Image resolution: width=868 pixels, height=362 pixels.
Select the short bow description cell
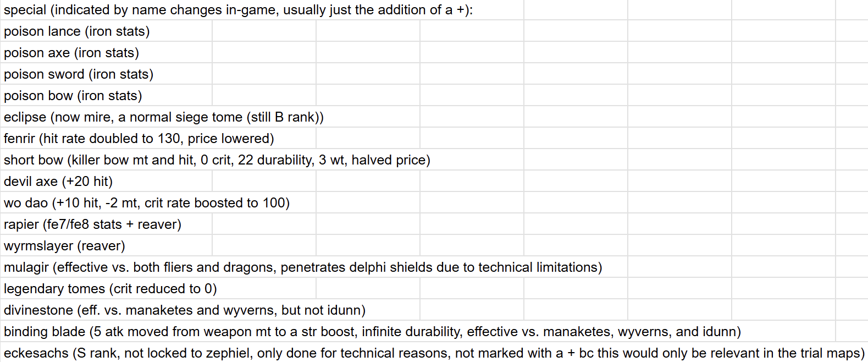pyautogui.click(x=217, y=160)
